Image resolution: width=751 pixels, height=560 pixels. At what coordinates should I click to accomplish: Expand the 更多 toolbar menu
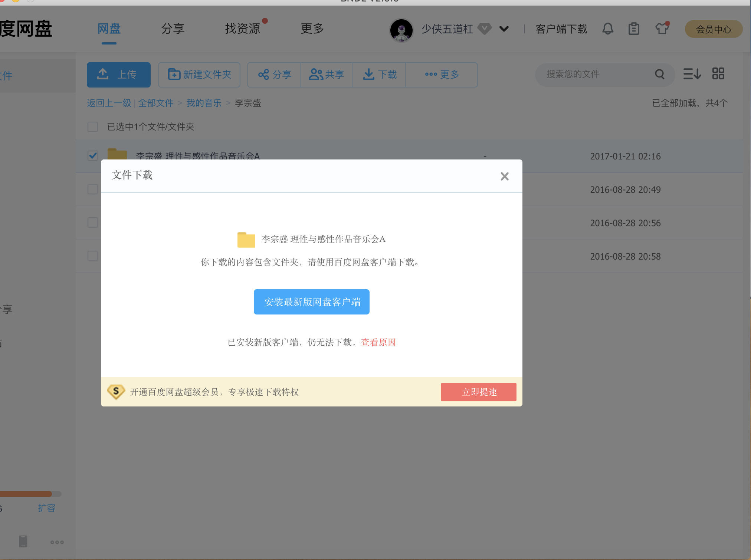442,75
